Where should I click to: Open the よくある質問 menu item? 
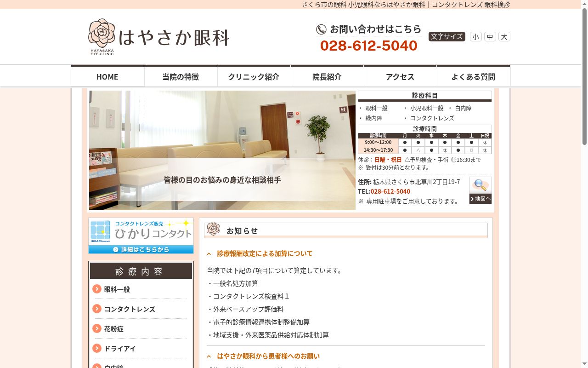[x=473, y=76]
